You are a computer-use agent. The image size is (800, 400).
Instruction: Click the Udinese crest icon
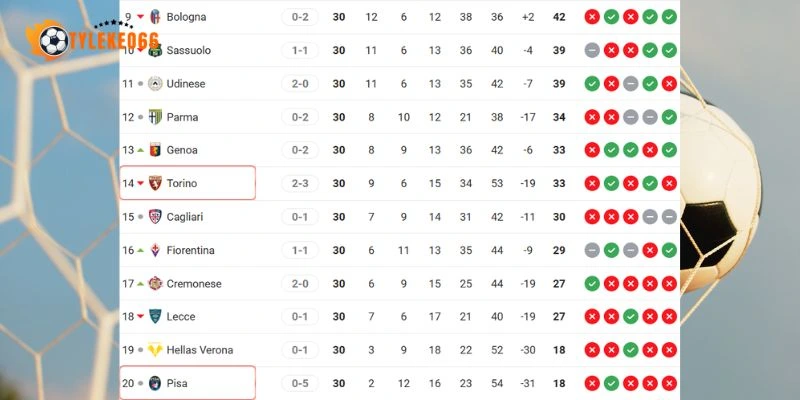tap(155, 84)
